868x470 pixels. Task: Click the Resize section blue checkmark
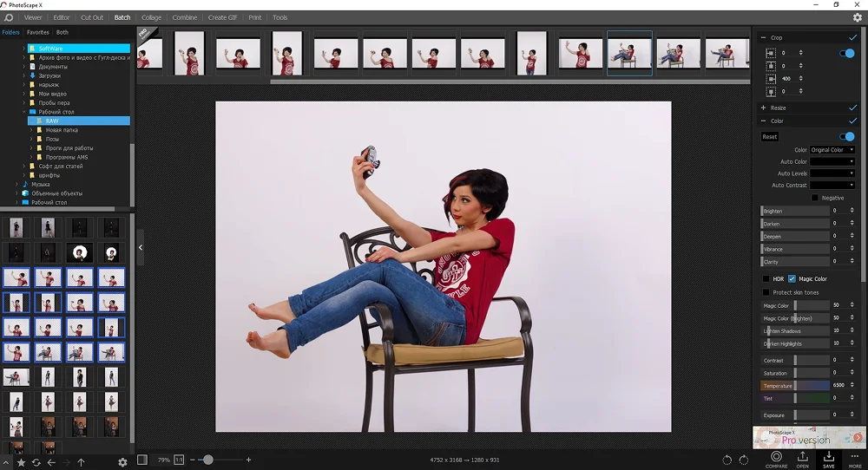point(852,108)
